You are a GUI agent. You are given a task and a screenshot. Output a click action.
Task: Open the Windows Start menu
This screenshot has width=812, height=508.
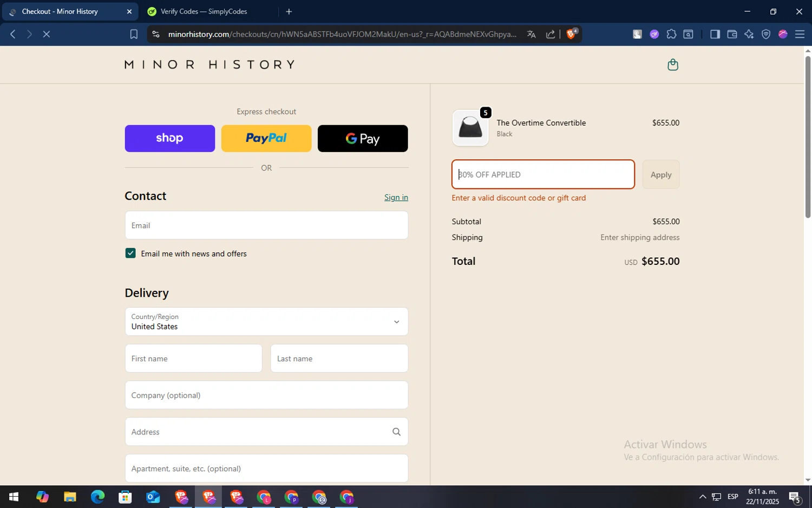pyautogui.click(x=14, y=497)
